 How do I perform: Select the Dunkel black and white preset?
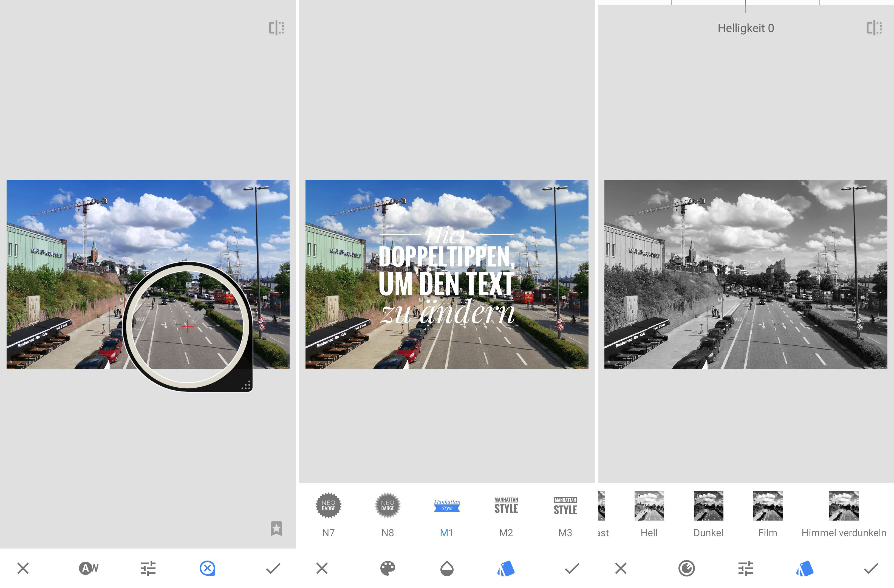tap(708, 515)
